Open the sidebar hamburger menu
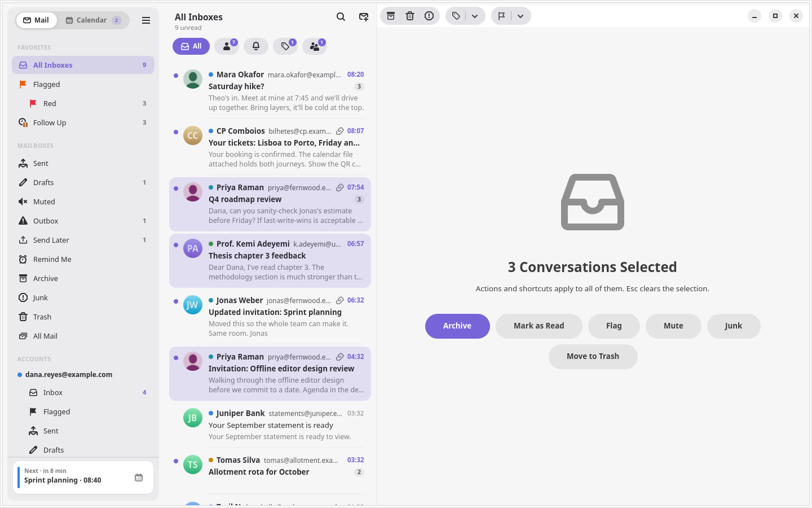The height and width of the screenshot is (508, 812). coord(146,20)
